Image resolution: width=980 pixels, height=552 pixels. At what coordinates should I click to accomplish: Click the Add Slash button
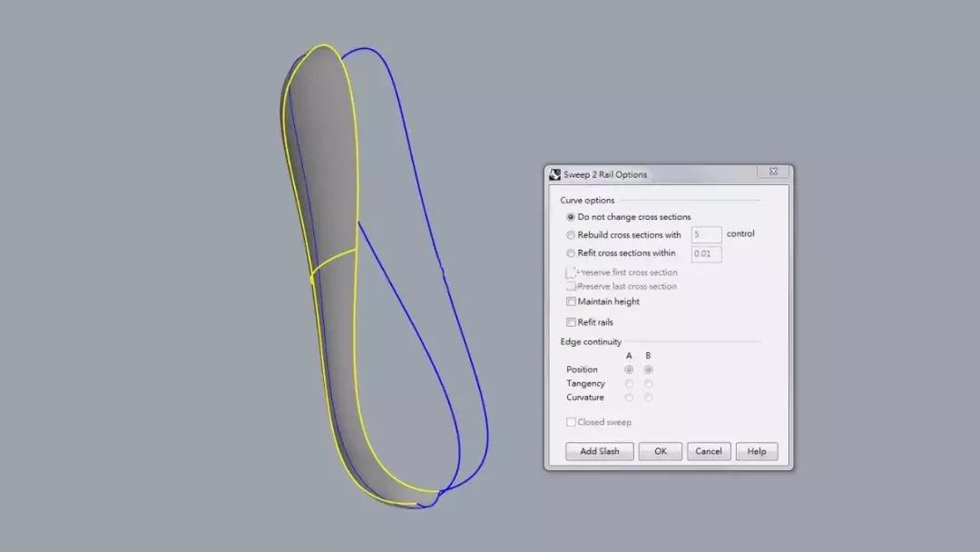point(600,451)
